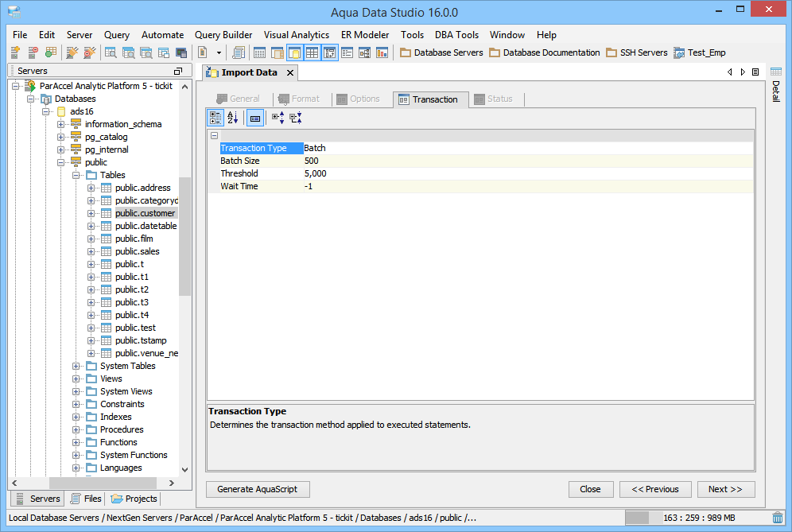Expand the pg_catalog schema node
The height and width of the screenshot is (532, 792).
(x=60, y=137)
